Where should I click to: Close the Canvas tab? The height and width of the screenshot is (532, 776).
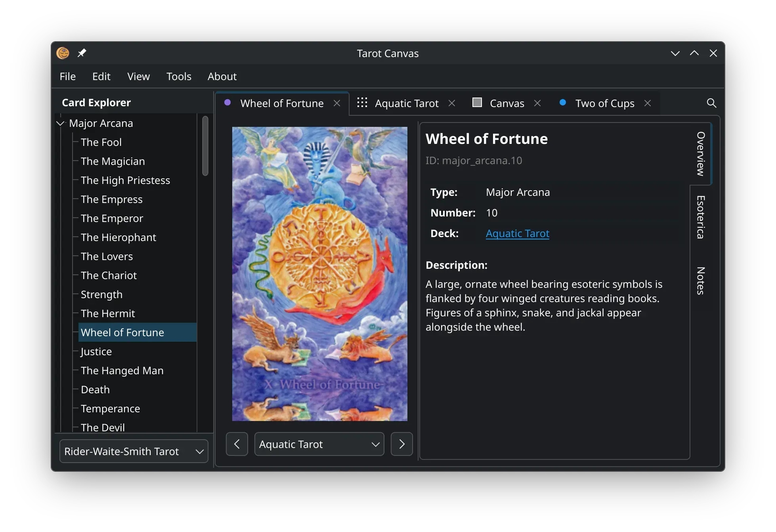(x=537, y=103)
